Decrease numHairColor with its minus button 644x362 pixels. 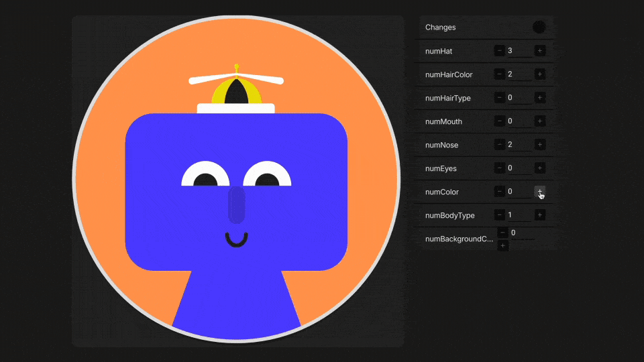click(499, 74)
